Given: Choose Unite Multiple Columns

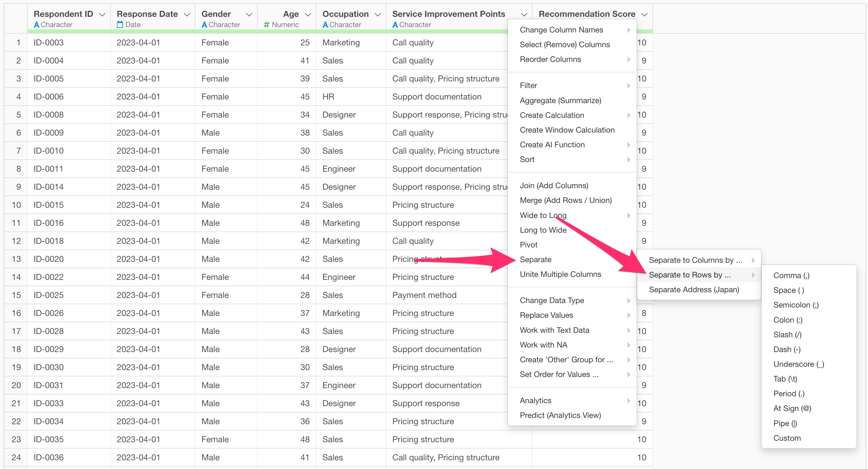Looking at the screenshot, I should (560, 274).
